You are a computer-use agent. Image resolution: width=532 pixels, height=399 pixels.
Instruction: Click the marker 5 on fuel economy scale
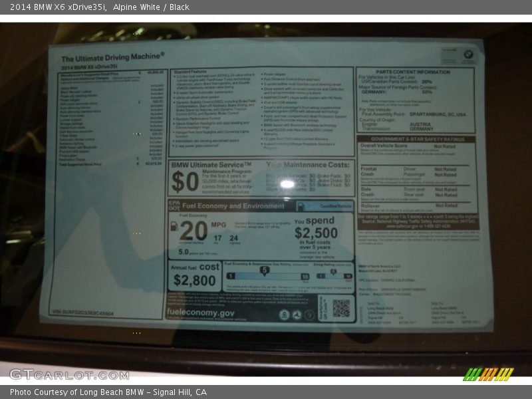pos(264,271)
